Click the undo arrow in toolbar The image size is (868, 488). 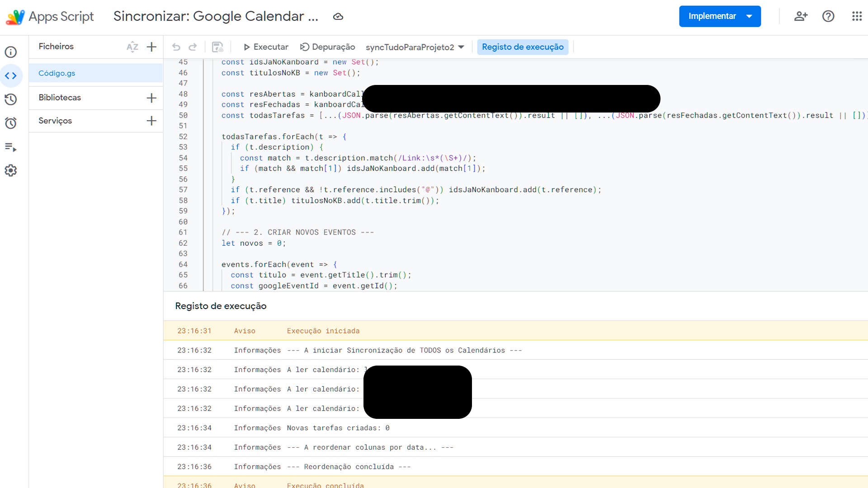coord(176,47)
